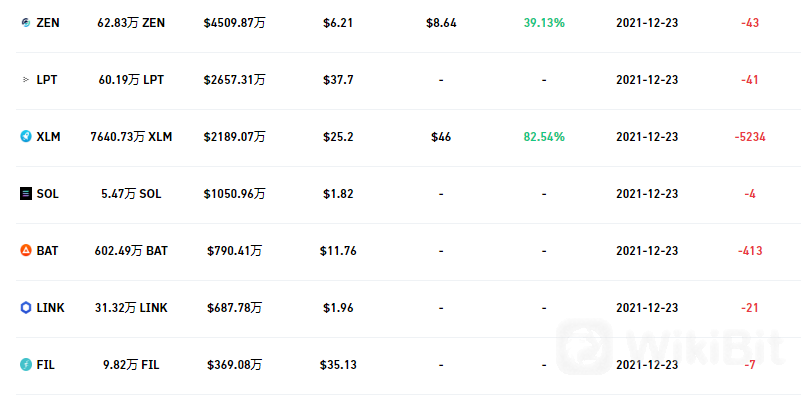The image size is (801, 395).
Task: Click the -413 change in BAT row
Action: click(750, 251)
